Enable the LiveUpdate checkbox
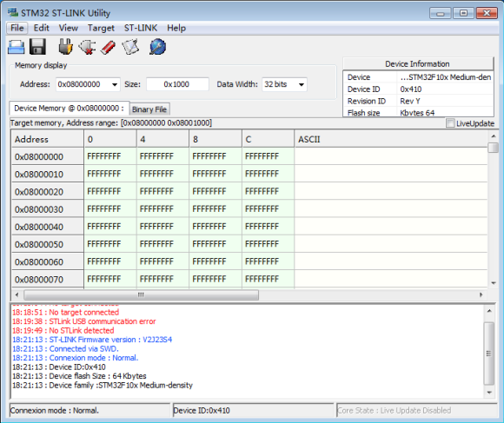This screenshot has height=423, width=504. [450, 123]
